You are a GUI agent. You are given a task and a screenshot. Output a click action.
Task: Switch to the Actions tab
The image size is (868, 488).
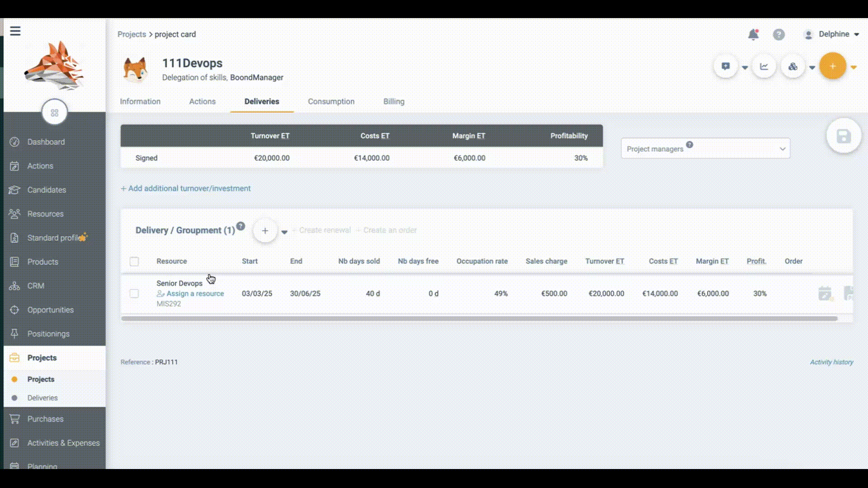tap(203, 102)
